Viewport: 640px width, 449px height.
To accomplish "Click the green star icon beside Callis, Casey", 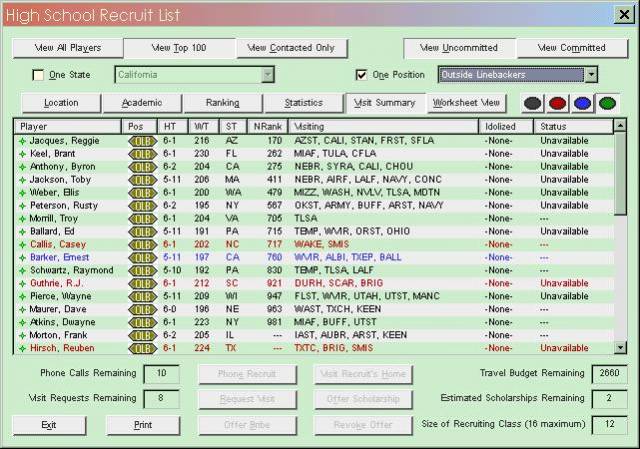I will (x=22, y=245).
